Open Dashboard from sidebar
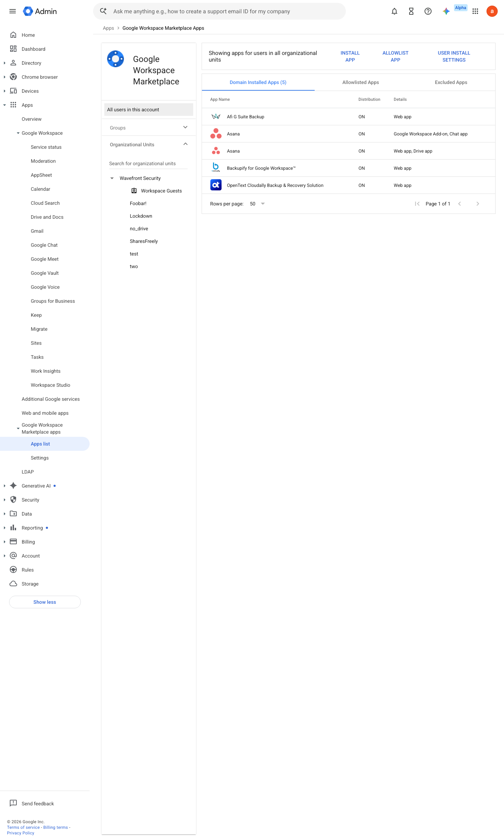Viewport: 504px width, 840px height. [x=33, y=49]
